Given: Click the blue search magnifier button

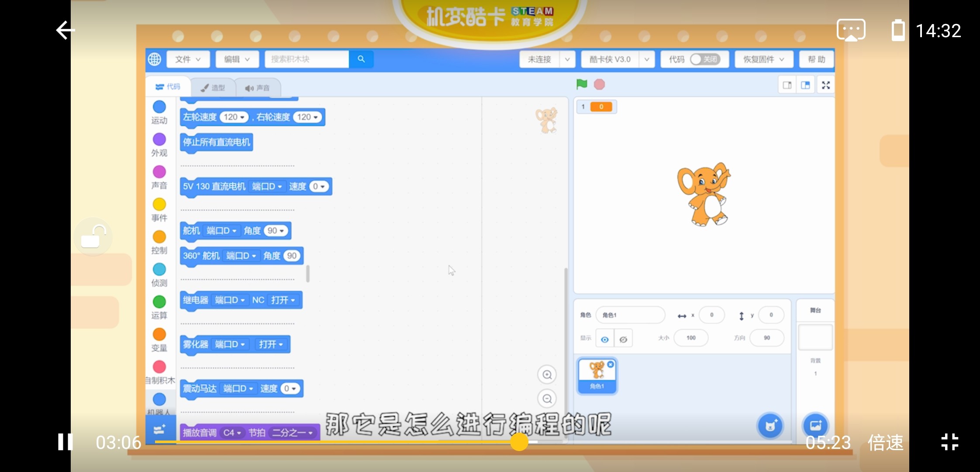Looking at the screenshot, I should click(361, 59).
